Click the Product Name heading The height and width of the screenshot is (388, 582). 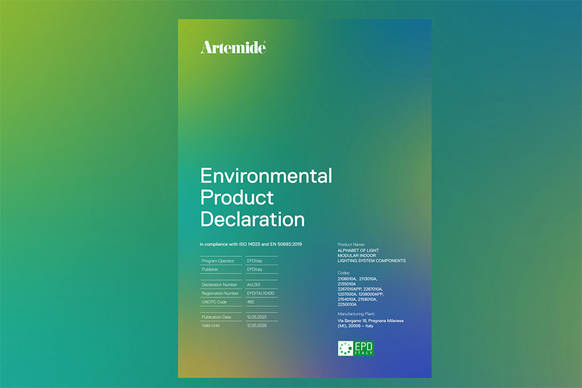[351, 245]
